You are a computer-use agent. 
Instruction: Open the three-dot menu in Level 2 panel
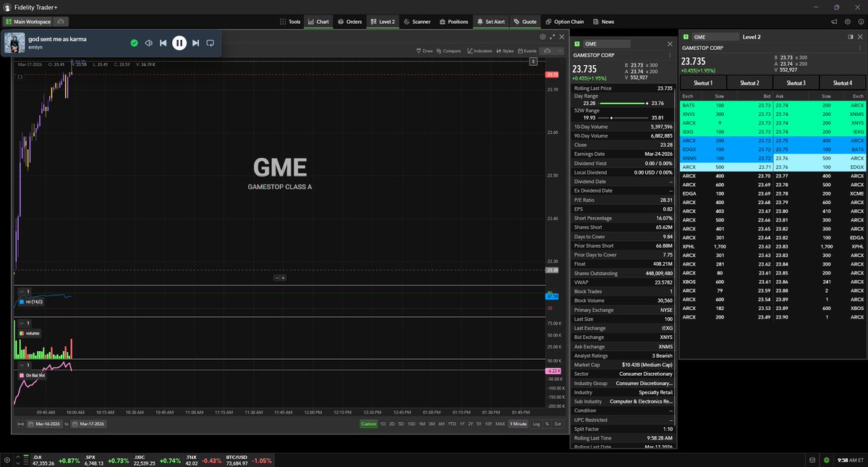point(861,49)
